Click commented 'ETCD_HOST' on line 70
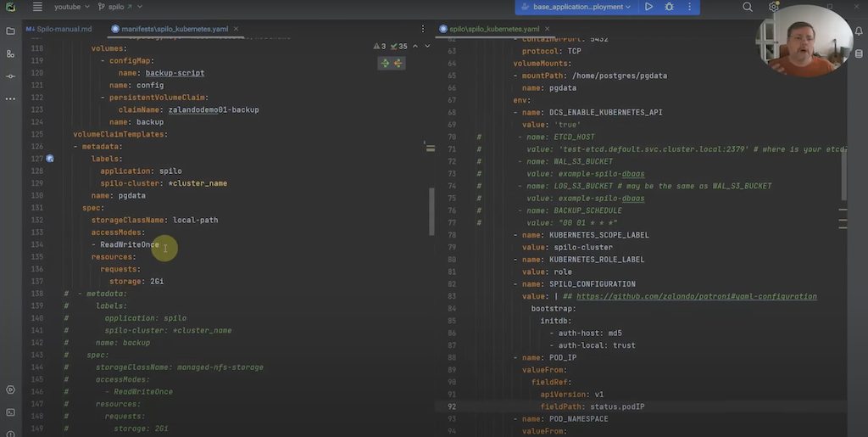The image size is (868, 437). click(574, 137)
